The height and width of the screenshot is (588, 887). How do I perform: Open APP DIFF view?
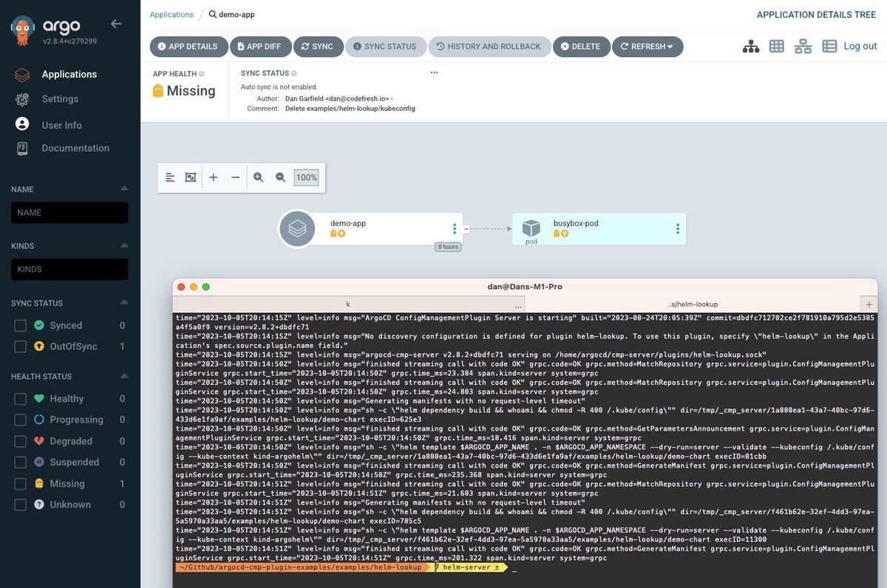[x=259, y=47]
